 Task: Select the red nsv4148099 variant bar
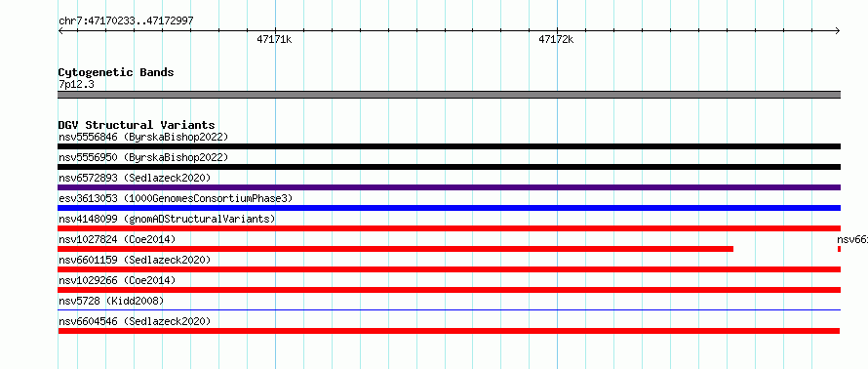[x=449, y=228]
